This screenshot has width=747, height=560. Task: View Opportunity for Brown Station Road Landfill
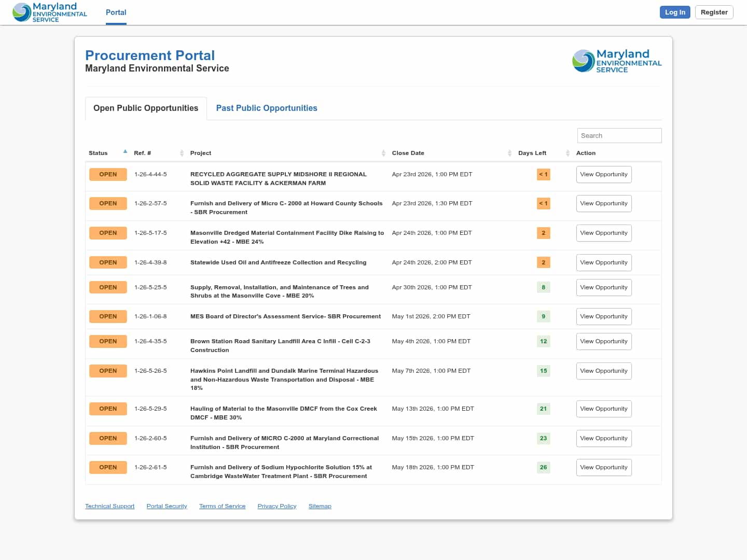pos(603,341)
